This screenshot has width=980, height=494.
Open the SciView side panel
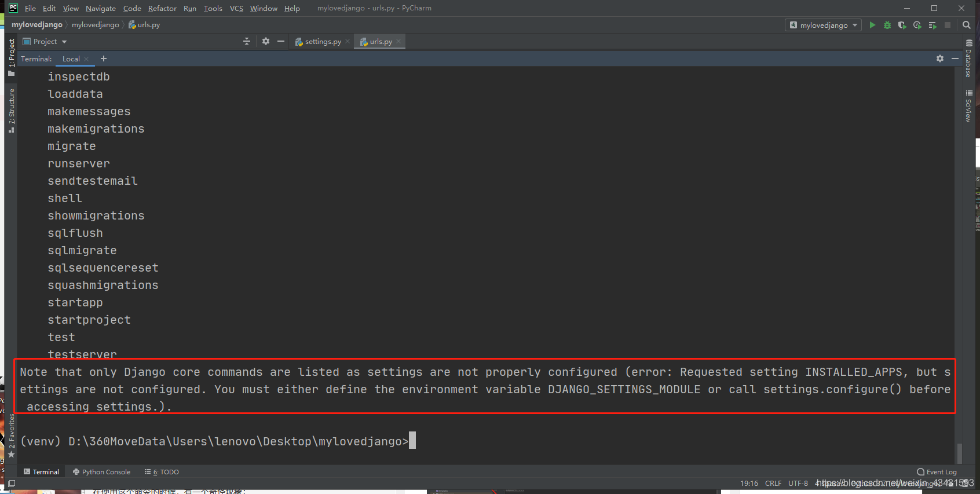(968, 106)
